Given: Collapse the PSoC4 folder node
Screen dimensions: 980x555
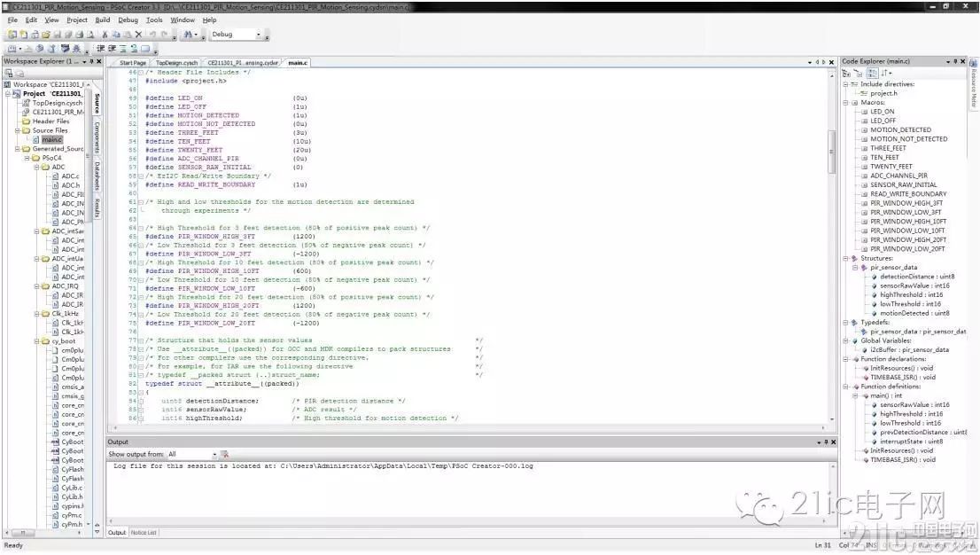Looking at the screenshot, I should point(27,159).
